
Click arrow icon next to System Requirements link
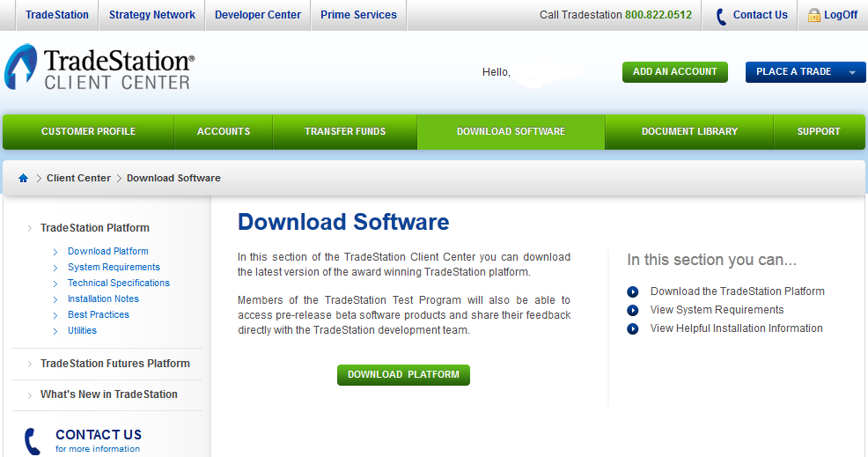pyautogui.click(x=55, y=268)
